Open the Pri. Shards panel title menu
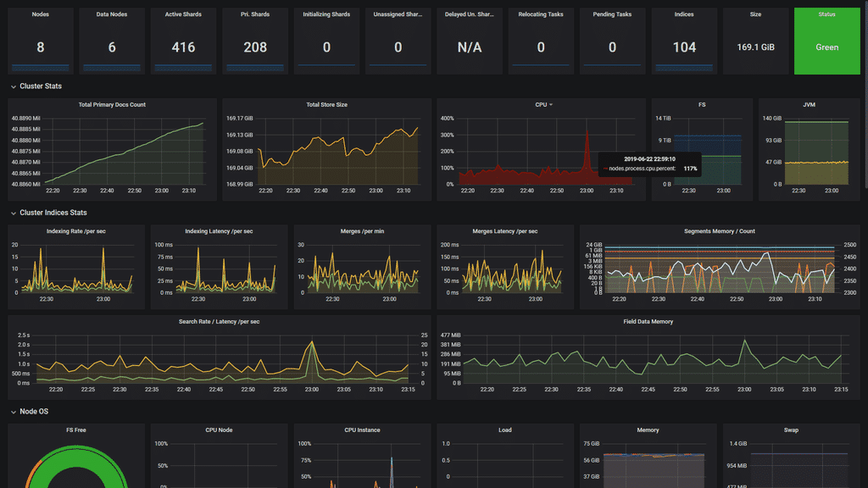868x488 pixels. (255, 14)
